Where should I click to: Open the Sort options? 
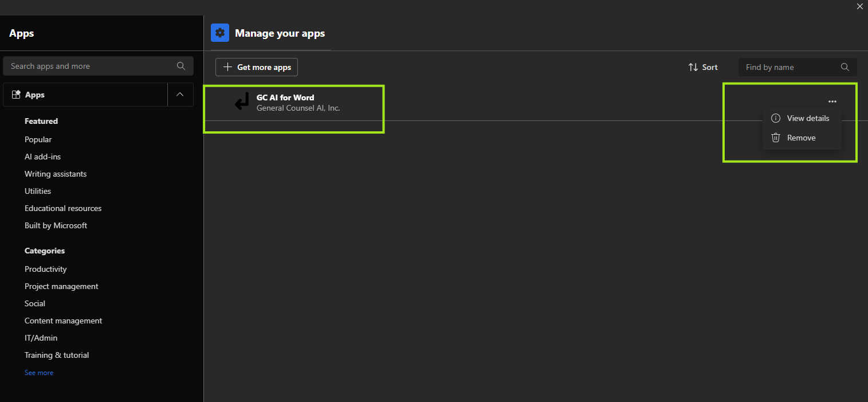[x=703, y=67]
